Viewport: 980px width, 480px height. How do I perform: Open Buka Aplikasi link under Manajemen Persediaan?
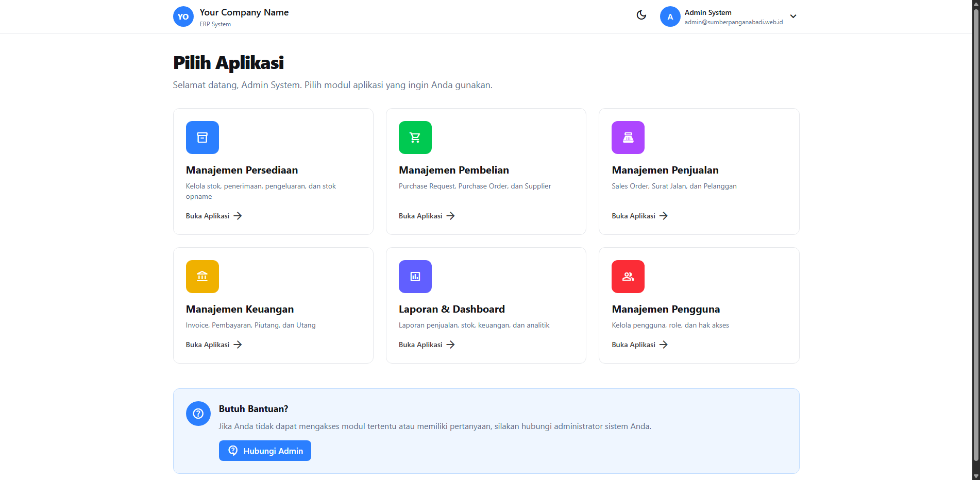(213, 216)
